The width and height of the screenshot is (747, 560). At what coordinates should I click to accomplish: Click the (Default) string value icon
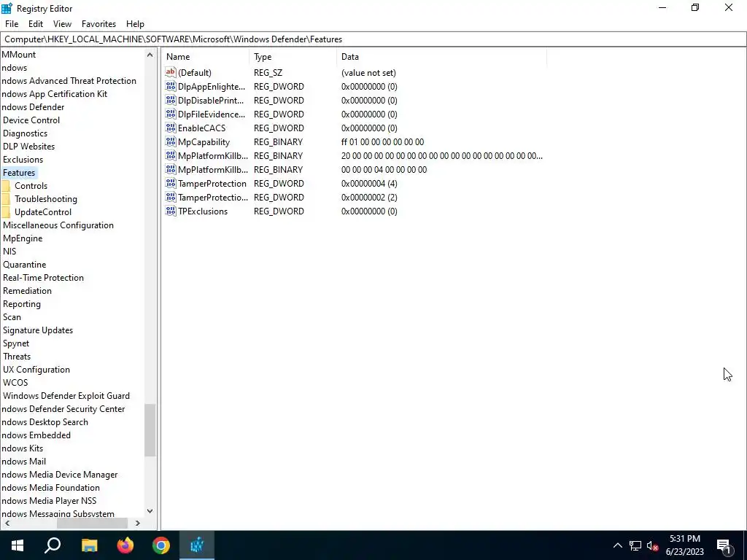[x=171, y=72]
